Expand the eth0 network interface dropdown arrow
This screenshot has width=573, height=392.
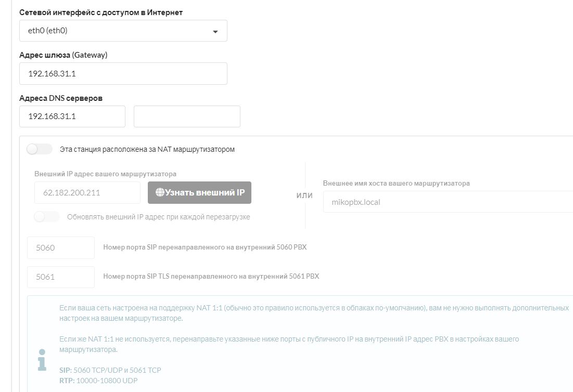click(215, 31)
